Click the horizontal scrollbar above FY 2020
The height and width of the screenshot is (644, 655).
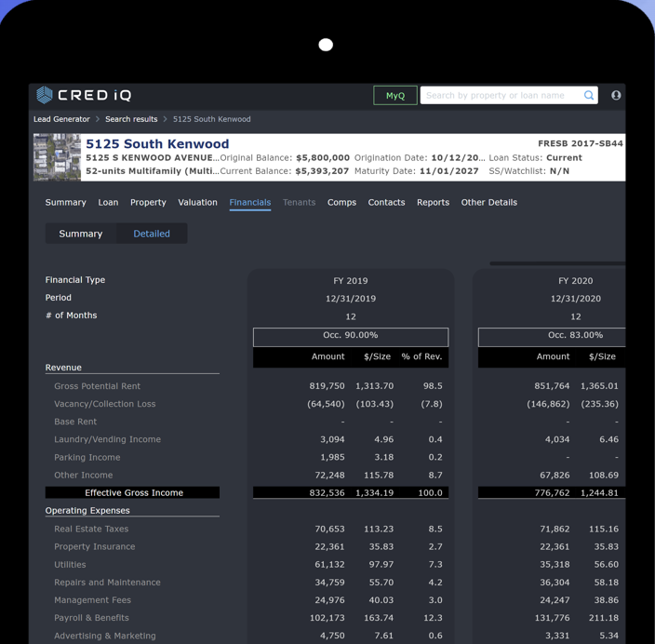click(556, 263)
